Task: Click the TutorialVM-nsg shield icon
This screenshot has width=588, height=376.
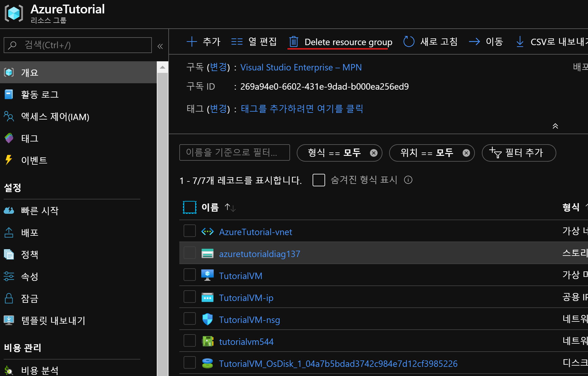Action: [207, 319]
